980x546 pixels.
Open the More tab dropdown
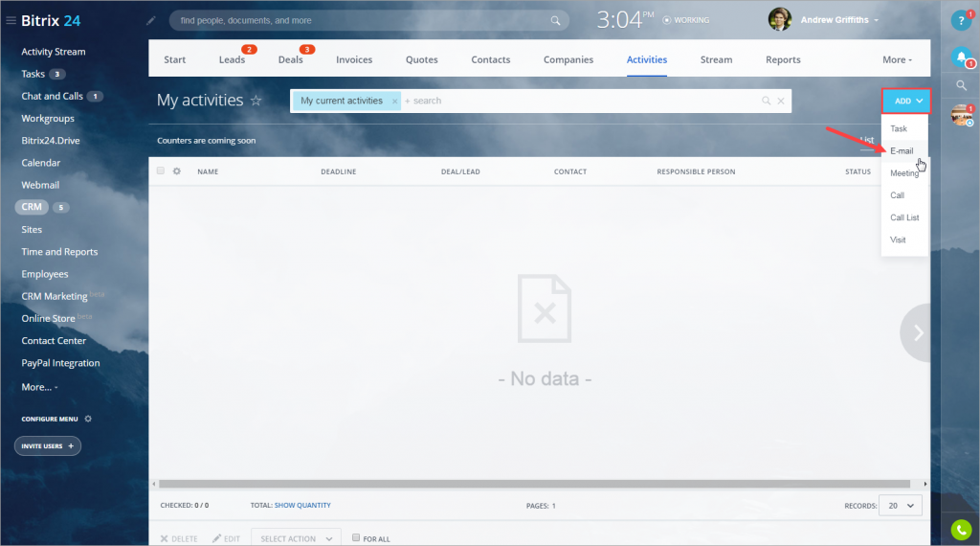pos(897,60)
